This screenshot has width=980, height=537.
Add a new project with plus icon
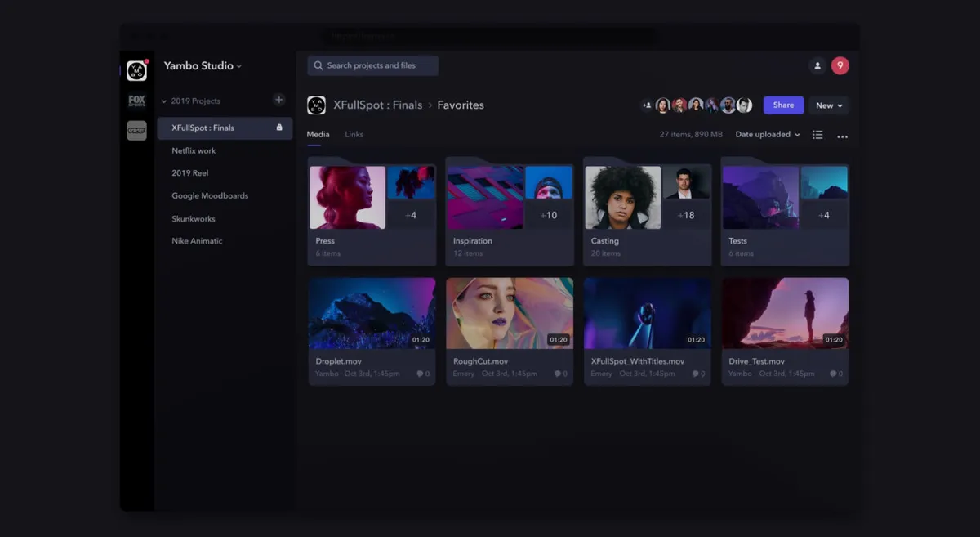[x=278, y=100]
